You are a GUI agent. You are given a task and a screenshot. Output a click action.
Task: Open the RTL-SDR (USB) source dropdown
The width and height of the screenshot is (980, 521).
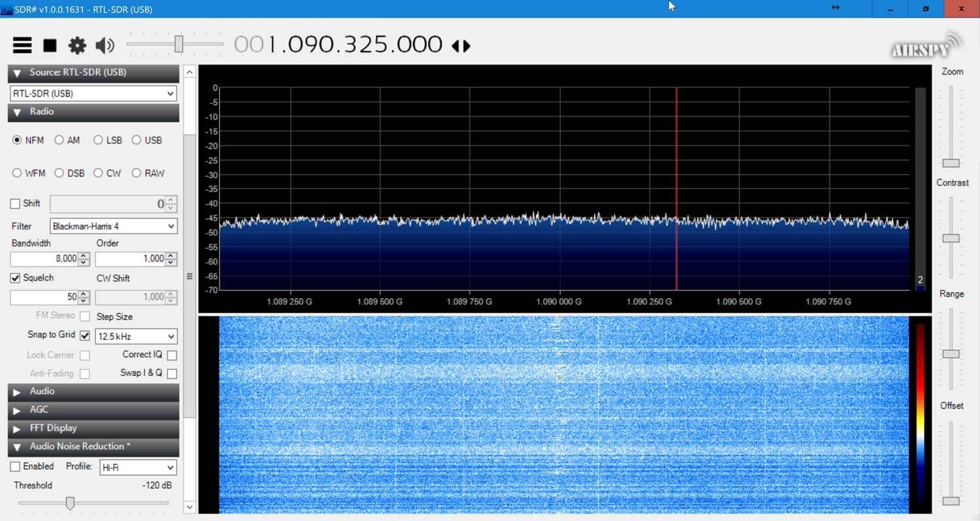[93, 93]
